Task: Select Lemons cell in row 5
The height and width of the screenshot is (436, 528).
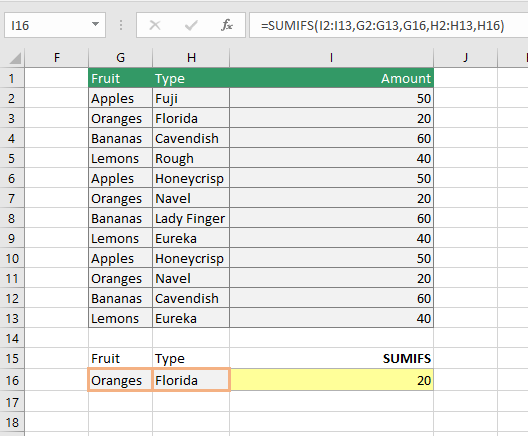Action: point(121,158)
